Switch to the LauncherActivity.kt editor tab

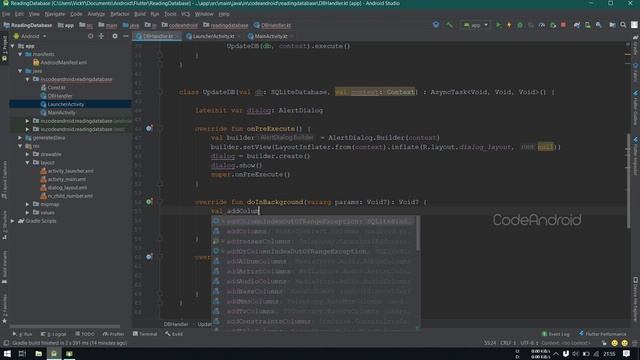pos(213,36)
